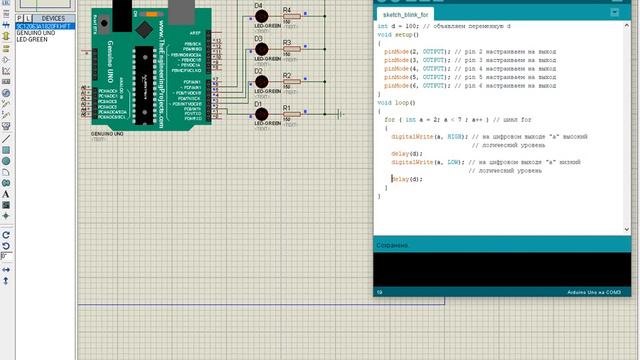Click the Arduino editor scroll up arrow
The height and width of the screenshot is (360, 640).
[627, 26]
